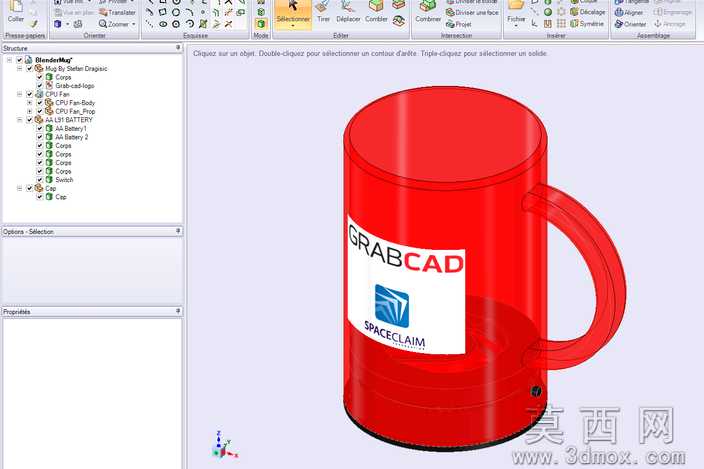Viewport: 704px width, 469px height.
Task: Select the CPU Fan_Prop tree row
Action: 75,111
